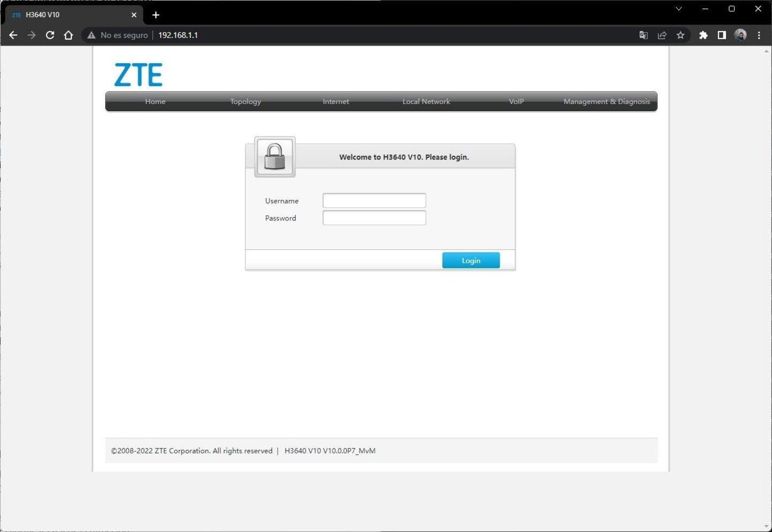Open the user profile avatar

click(x=740, y=35)
